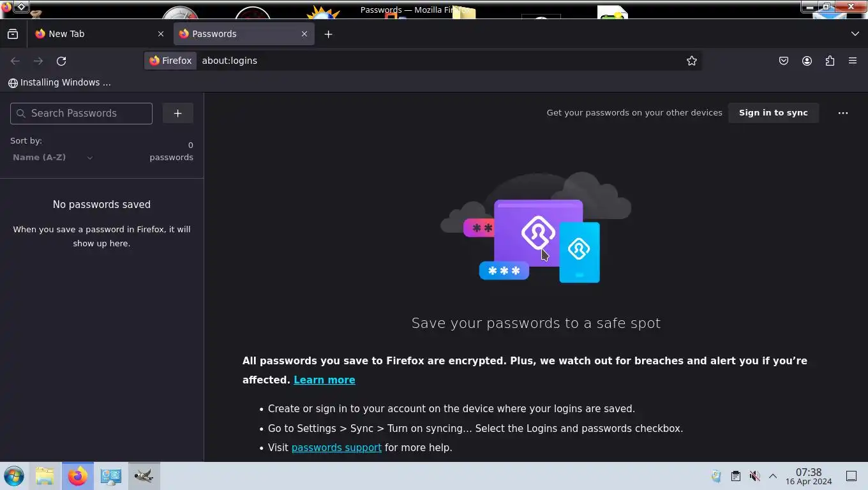This screenshot has width=868, height=490.
Task: Click the password illustration graphic
Action: click(536, 227)
